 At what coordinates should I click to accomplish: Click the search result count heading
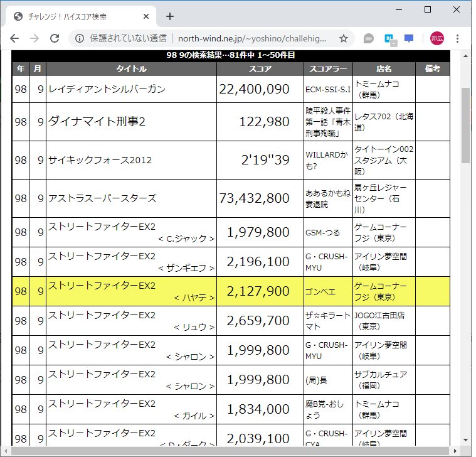click(231, 55)
